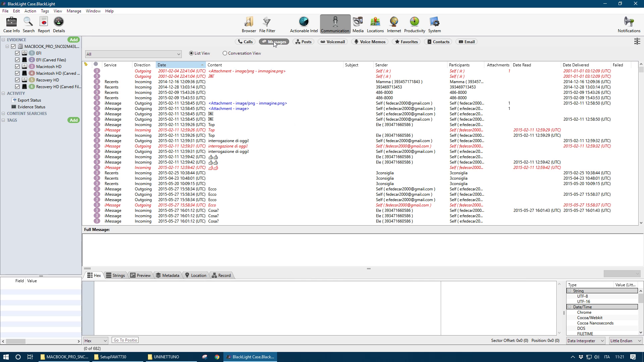Toggle the Macintosh HD (Carved) checkbox
This screenshot has width=644, height=362.
(x=17, y=73)
